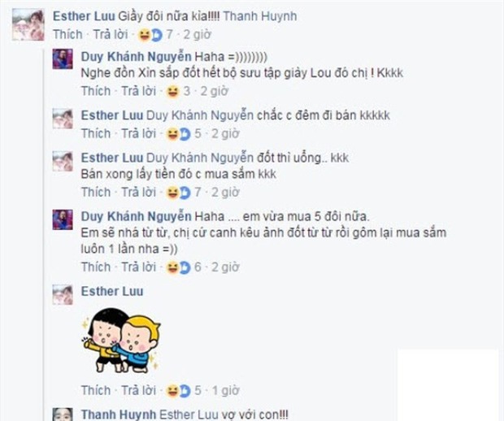This screenshot has width=504, height=421.
Task: Open the hugging kids sticker
Action: tap(121, 341)
